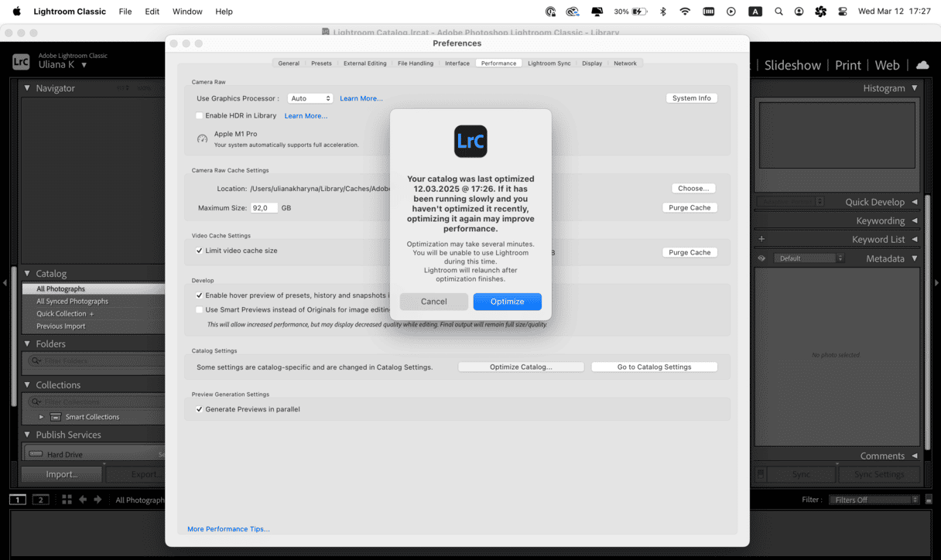The height and width of the screenshot is (560, 941).
Task: Purge the Camera Raw cache
Action: (689, 207)
